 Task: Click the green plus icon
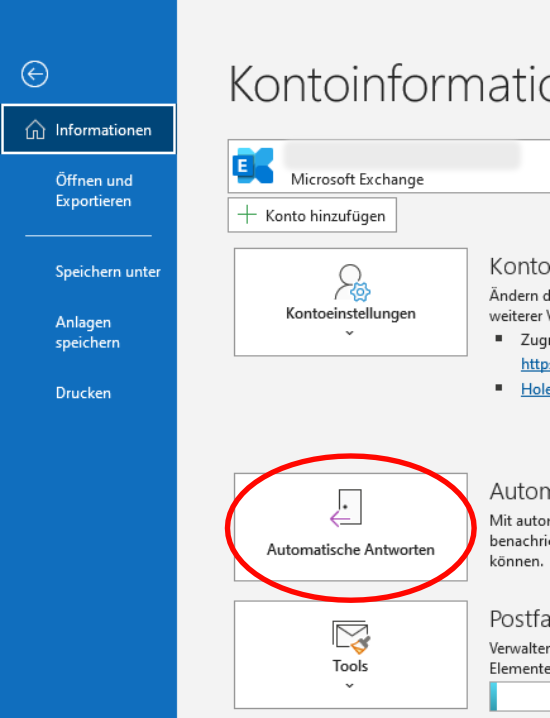(247, 215)
